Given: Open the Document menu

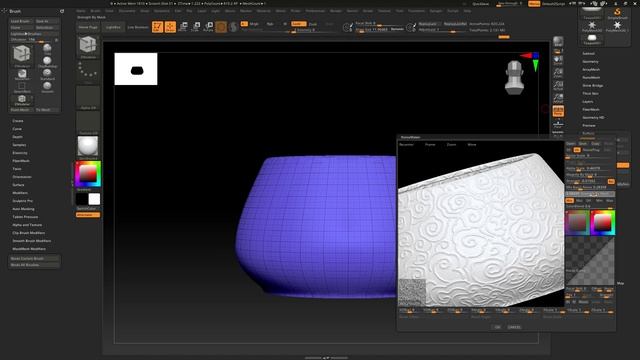Looking at the screenshot, I should [127, 11].
